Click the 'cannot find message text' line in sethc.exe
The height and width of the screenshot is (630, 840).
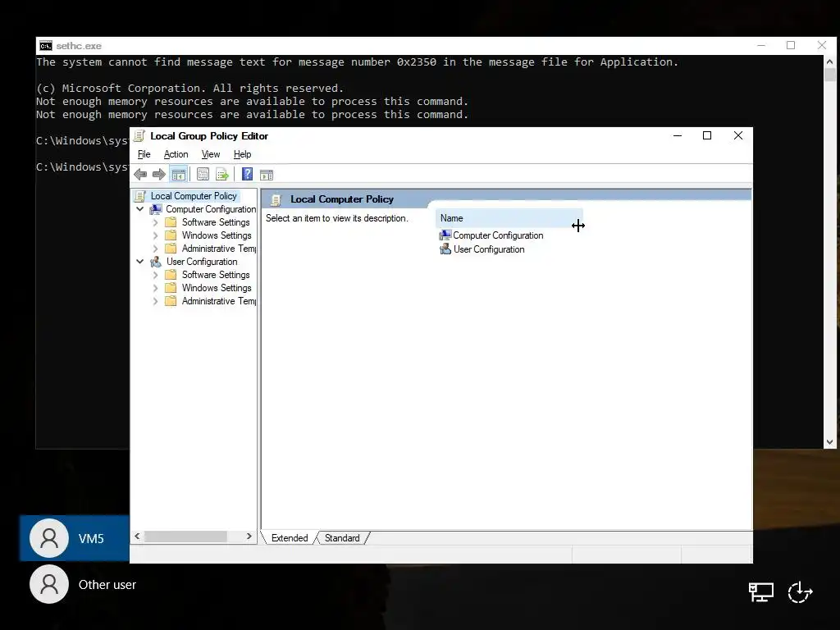click(357, 62)
